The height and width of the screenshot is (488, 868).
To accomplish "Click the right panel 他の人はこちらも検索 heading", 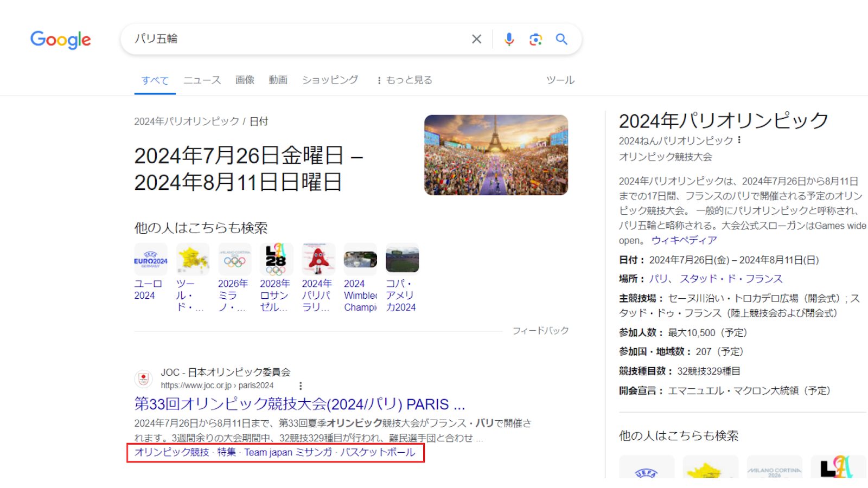I will [679, 436].
